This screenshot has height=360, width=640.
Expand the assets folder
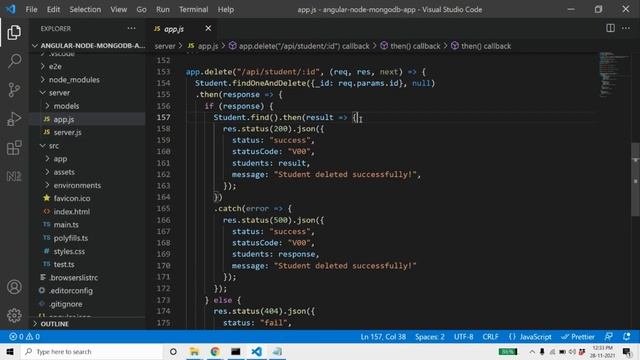pos(64,172)
